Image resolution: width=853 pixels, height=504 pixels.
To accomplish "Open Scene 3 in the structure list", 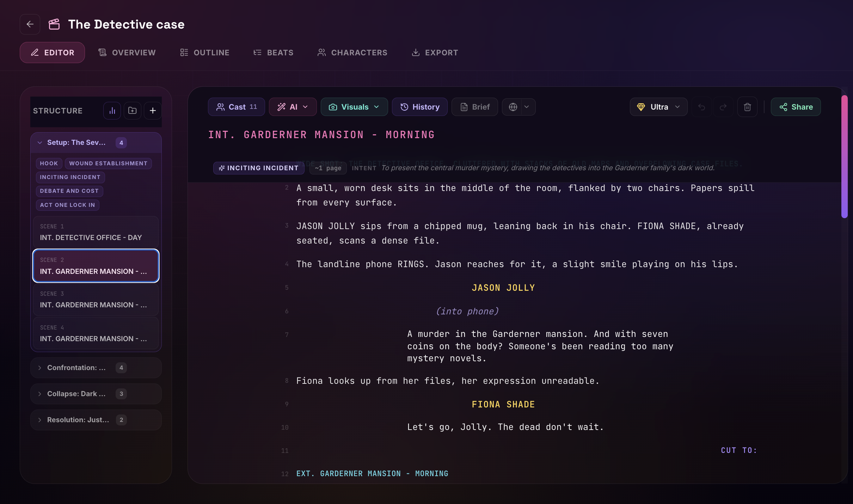I will (x=96, y=300).
